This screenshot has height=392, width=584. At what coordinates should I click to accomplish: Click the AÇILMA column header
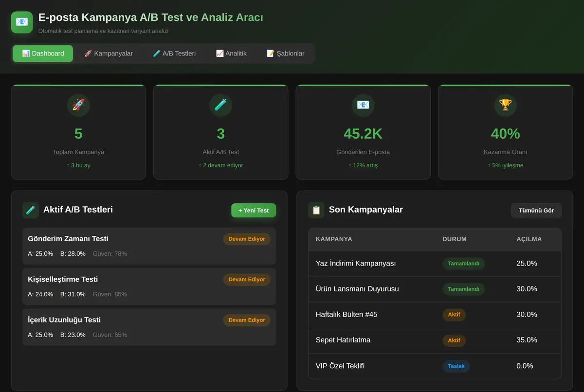(x=529, y=239)
